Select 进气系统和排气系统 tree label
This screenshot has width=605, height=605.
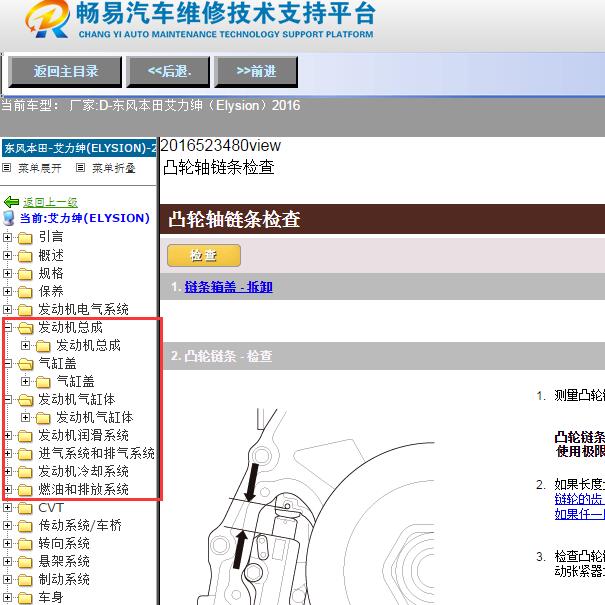coord(96,453)
